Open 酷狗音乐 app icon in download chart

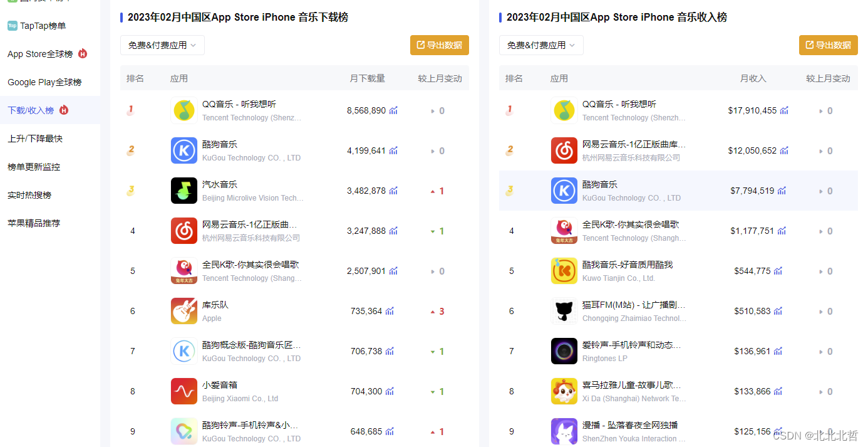pos(184,150)
